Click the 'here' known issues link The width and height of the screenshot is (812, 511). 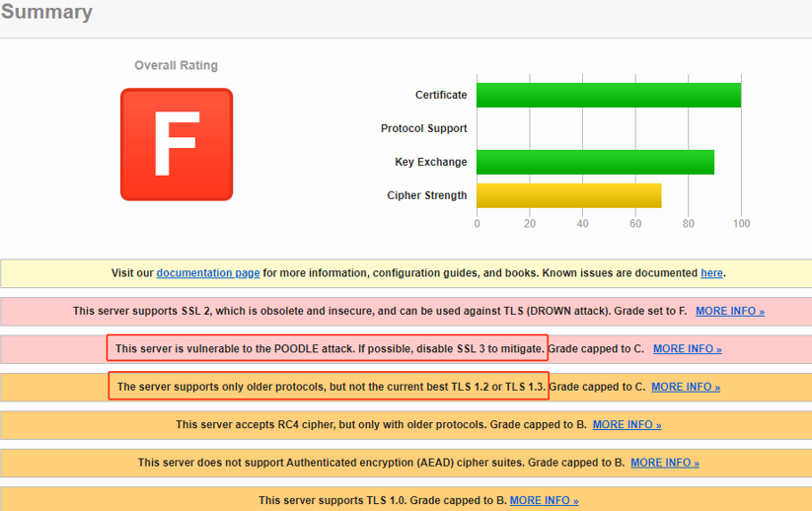click(x=711, y=273)
